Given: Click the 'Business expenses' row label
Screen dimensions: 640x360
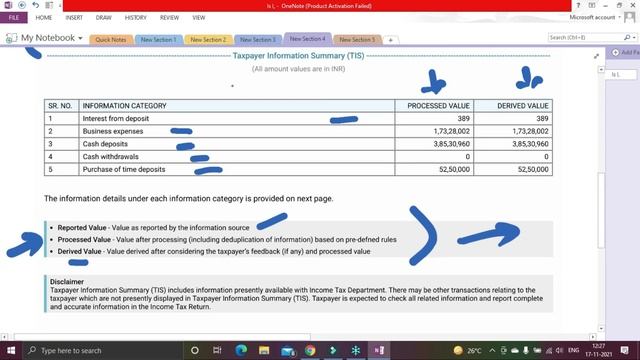Looking at the screenshot, I should tap(113, 131).
